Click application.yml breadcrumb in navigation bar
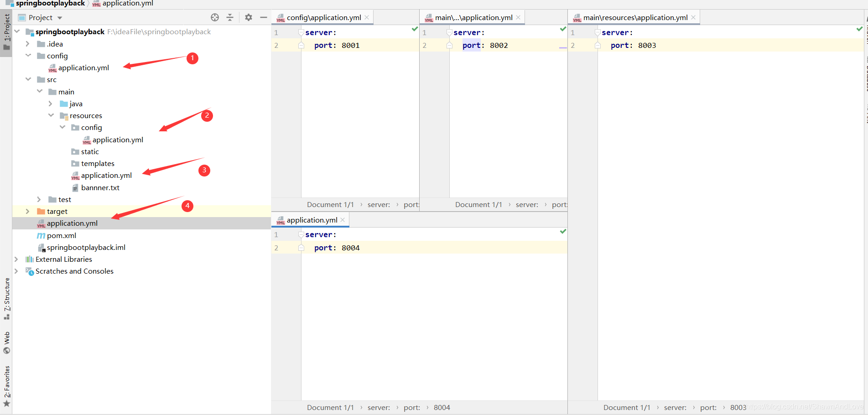 tap(128, 4)
